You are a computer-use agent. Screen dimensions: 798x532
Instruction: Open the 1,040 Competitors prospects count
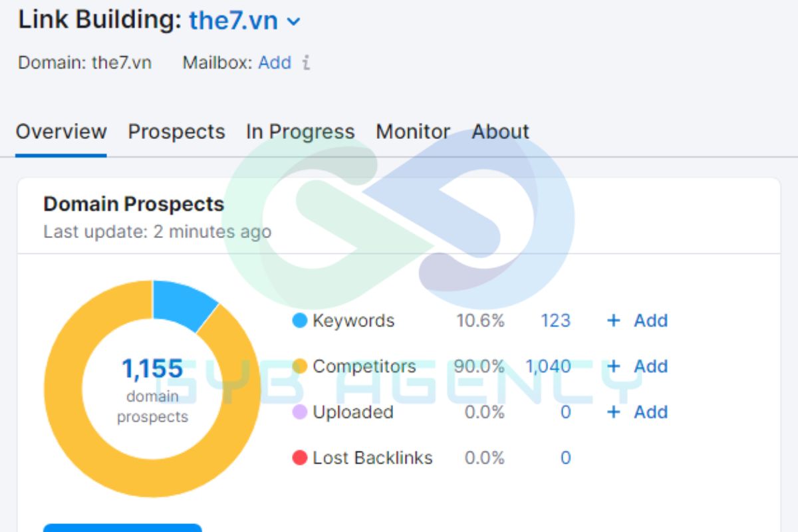click(548, 366)
